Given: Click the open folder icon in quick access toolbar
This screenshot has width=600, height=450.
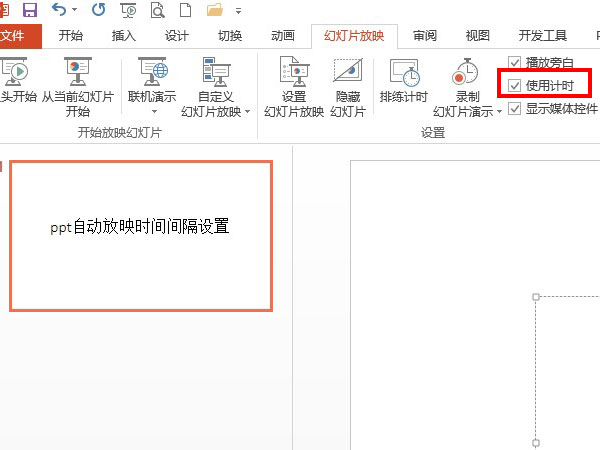Looking at the screenshot, I should point(215,10).
